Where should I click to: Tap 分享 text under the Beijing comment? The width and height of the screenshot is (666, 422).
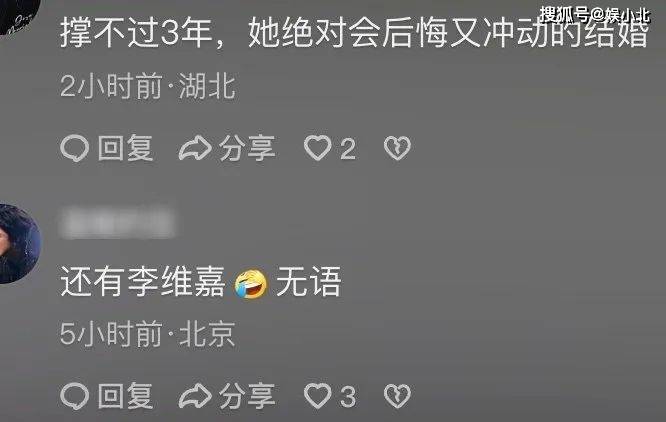(247, 396)
